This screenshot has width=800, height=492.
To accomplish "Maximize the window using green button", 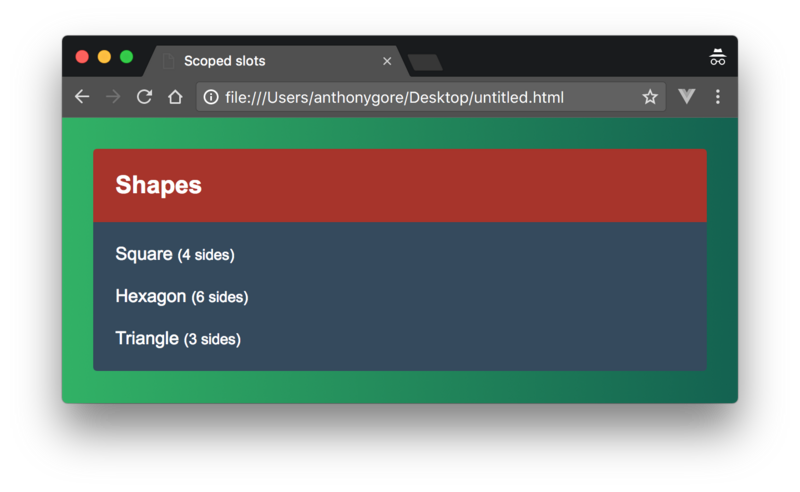I will [126, 57].
